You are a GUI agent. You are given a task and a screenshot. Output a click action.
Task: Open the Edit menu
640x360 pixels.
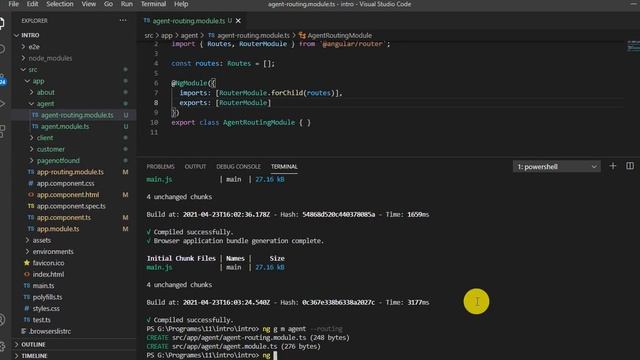[x=32, y=4]
